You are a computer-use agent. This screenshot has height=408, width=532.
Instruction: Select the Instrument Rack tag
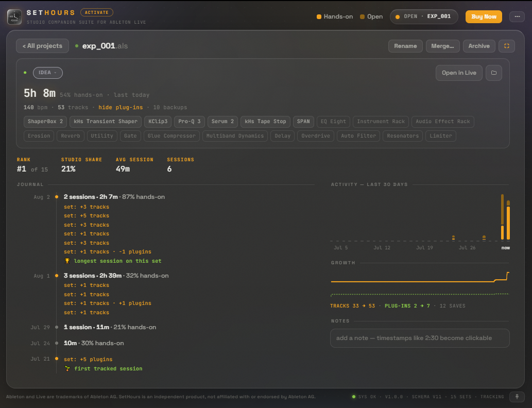381,122
